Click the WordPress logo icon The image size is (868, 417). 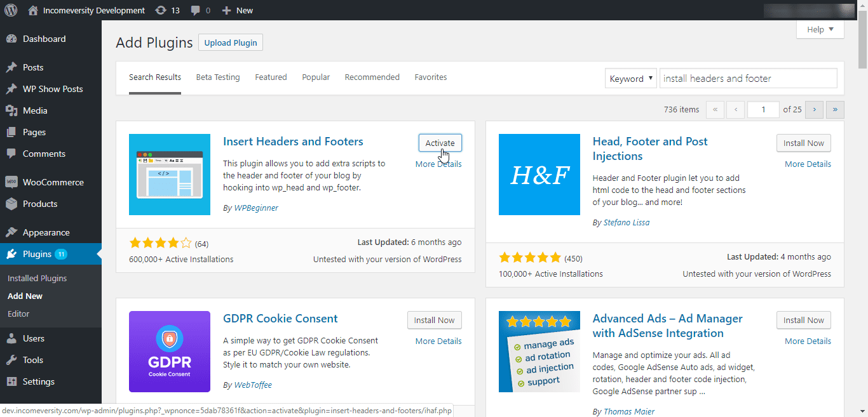tap(11, 10)
